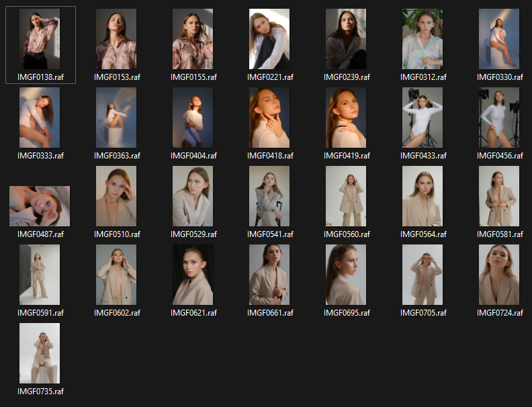Click the file name IMGF0735.raf
The height and width of the screenshot is (407, 532).
click(40, 392)
